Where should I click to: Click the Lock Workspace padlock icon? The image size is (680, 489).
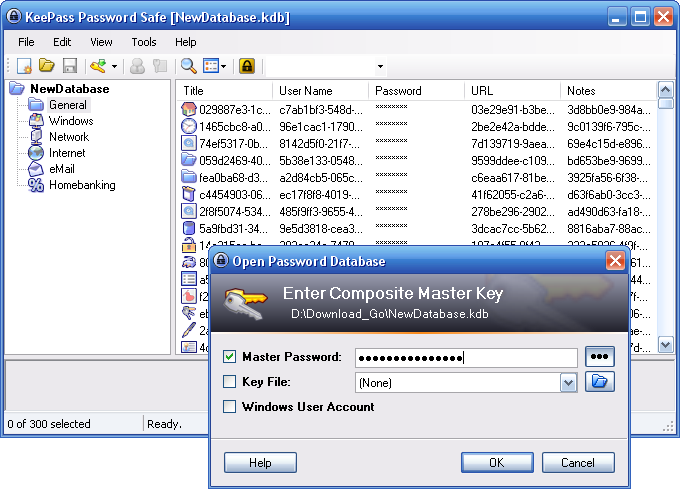(246, 66)
